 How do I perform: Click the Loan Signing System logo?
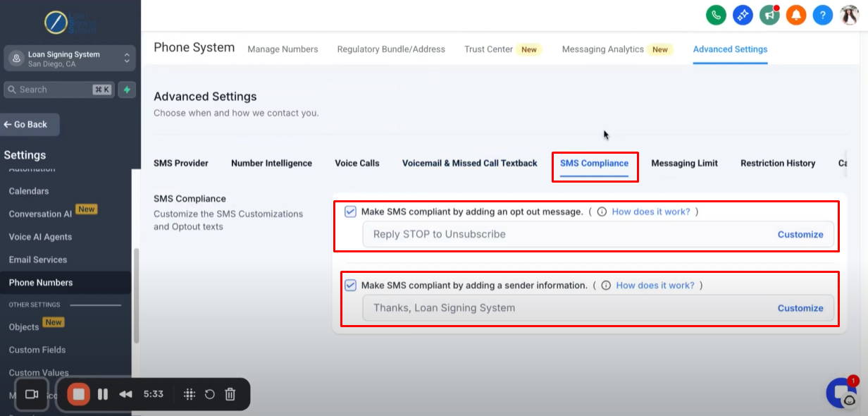[70, 23]
